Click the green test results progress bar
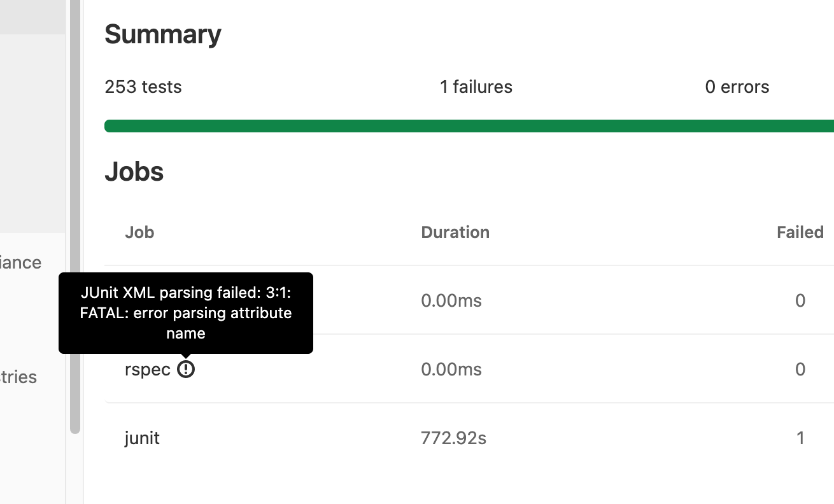This screenshot has height=504, width=834. point(469,125)
